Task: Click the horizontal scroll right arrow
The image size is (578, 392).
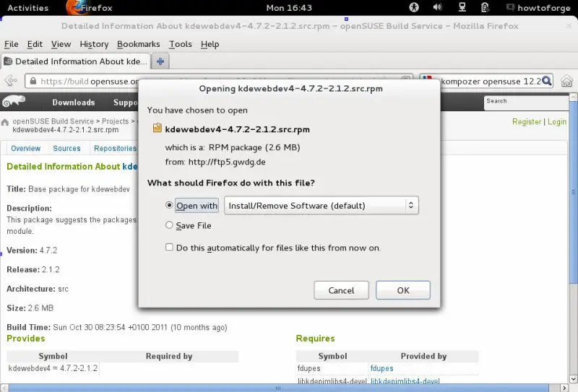Action: click(565, 388)
